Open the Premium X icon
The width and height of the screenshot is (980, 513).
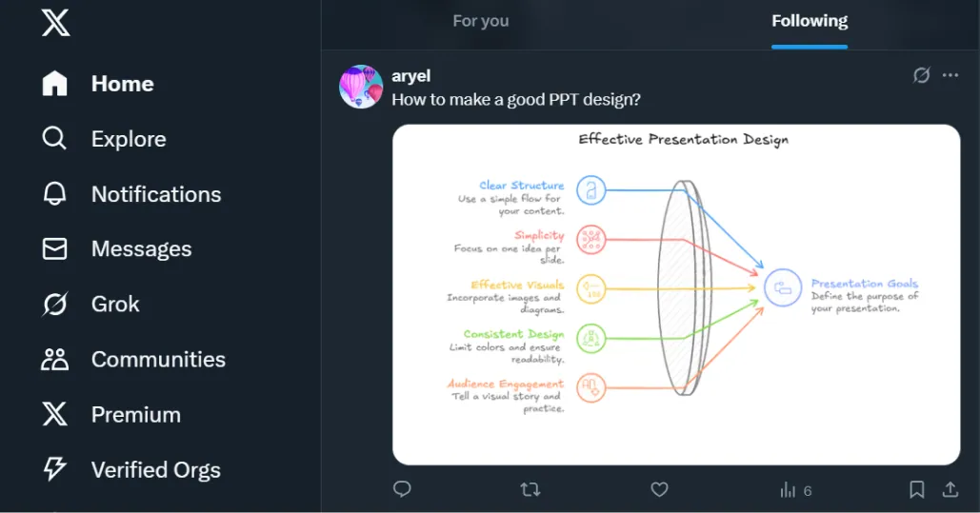pyautogui.click(x=55, y=415)
